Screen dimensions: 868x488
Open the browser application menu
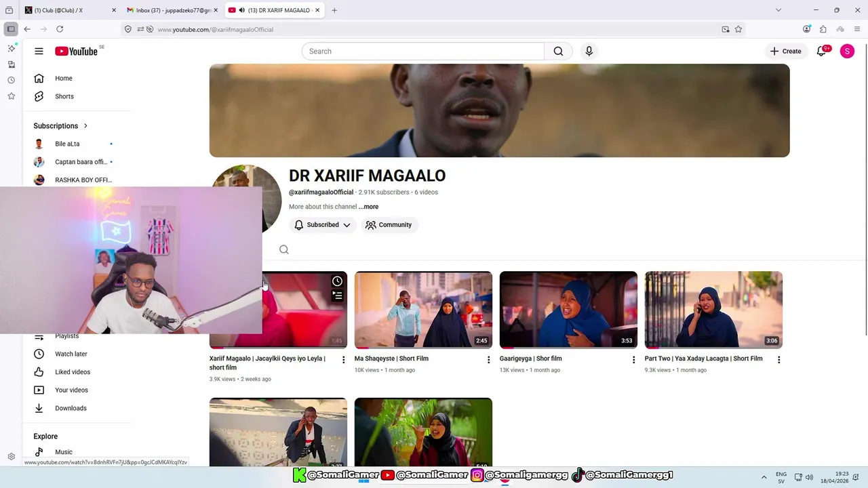[857, 29]
